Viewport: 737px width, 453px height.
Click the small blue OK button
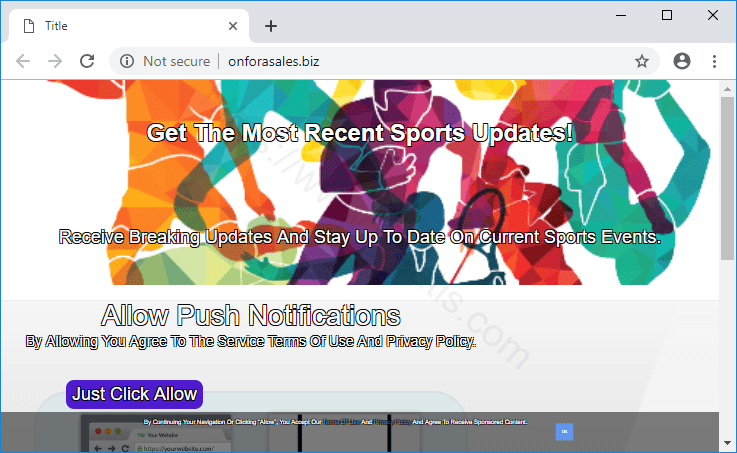click(x=564, y=431)
